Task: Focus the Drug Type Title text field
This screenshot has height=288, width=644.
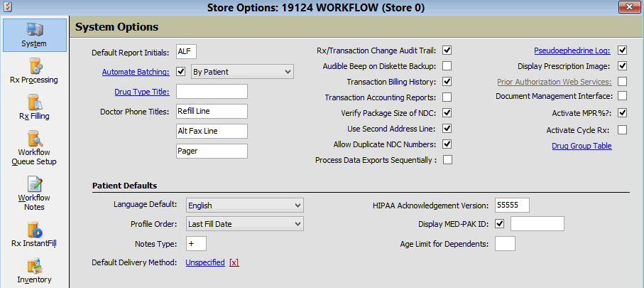Action: [x=212, y=91]
